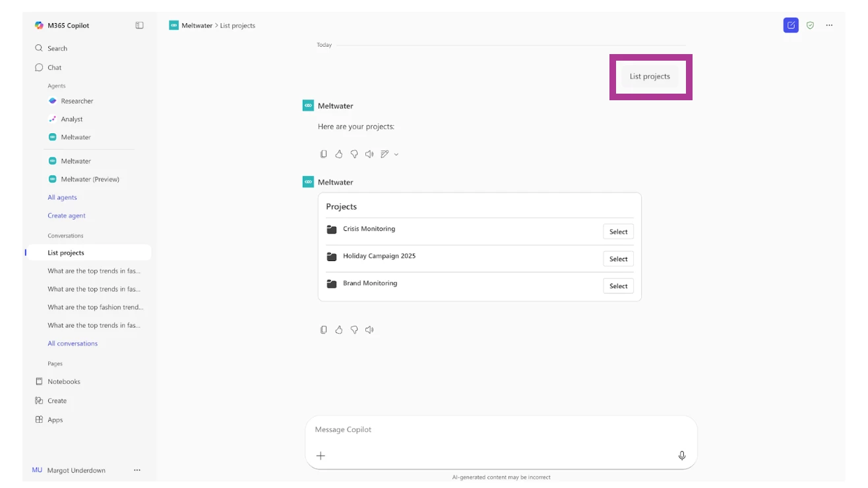Click the edit in Pages icon
The width and height of the screenshot is (868, 488).
point(385,154)
